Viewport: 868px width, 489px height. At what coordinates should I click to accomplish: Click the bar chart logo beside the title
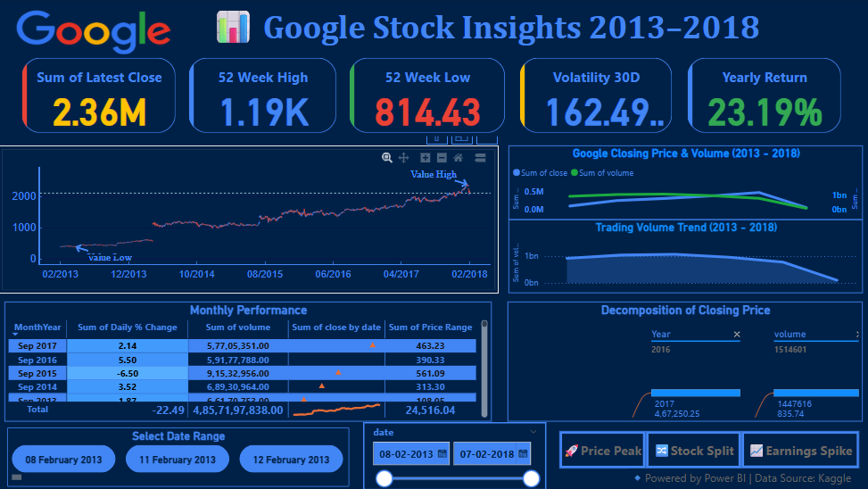(x=233, y=27)
